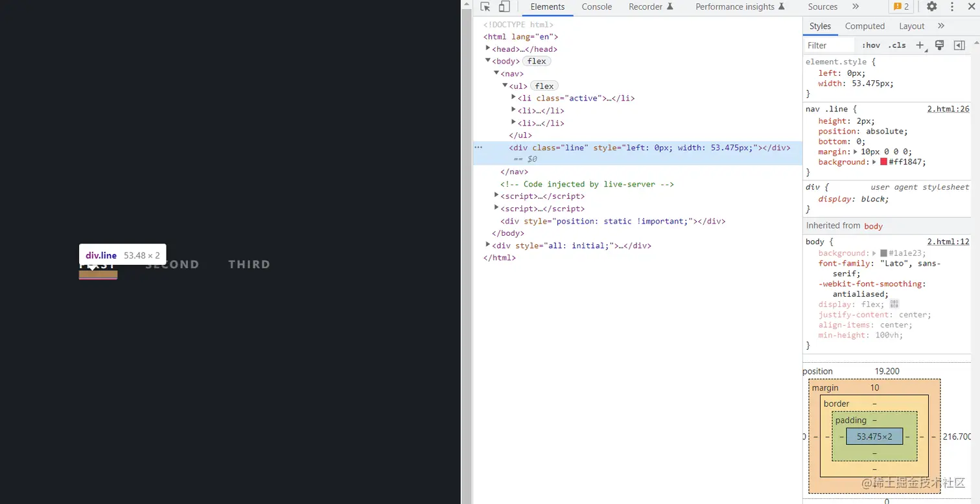The image size is (980, 504).
Task: Show more DevTools tabs chevron next to Sources
Action: click(856, 6)
